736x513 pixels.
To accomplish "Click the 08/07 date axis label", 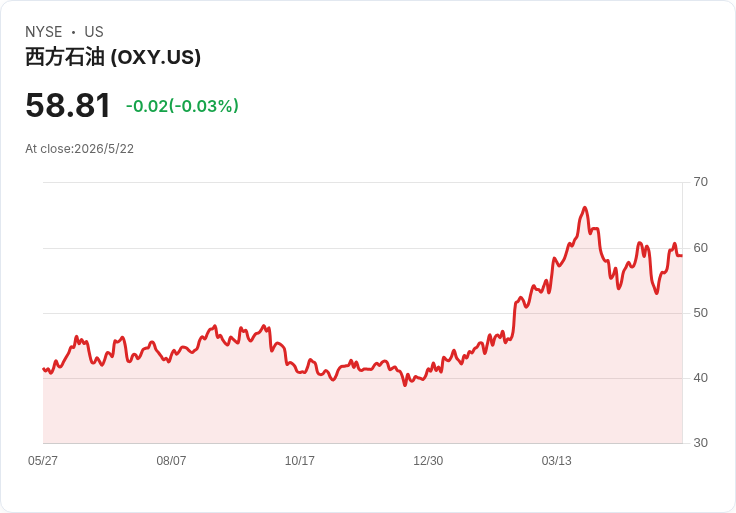I will 171,461.
